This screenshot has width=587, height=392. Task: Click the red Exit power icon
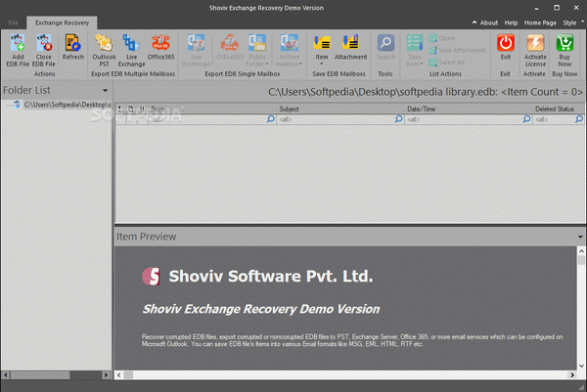click(x=506, y=43)
